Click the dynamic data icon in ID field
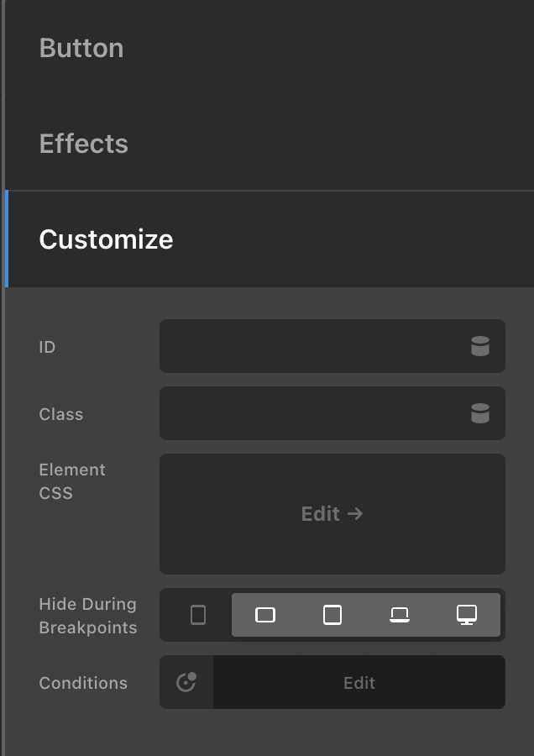Image resolution: width=534 pixels, height=756 pixels. pos(479,346)
